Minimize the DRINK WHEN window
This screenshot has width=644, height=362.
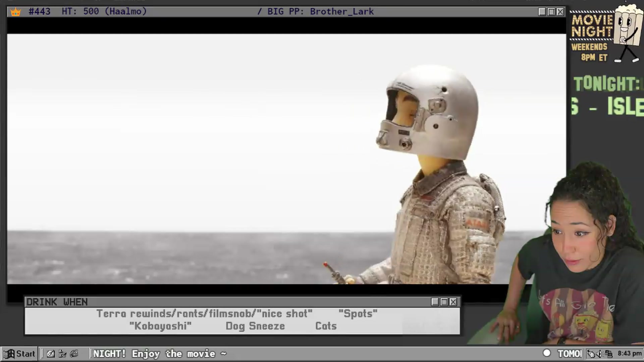tap(435, 302)
